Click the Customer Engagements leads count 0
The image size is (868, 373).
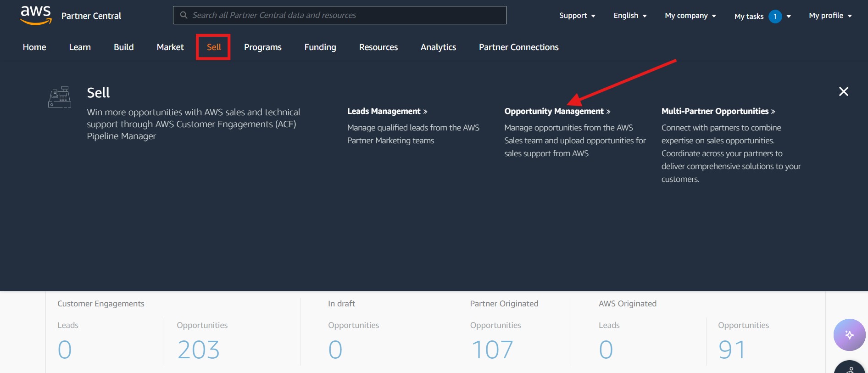pos(65,350)
